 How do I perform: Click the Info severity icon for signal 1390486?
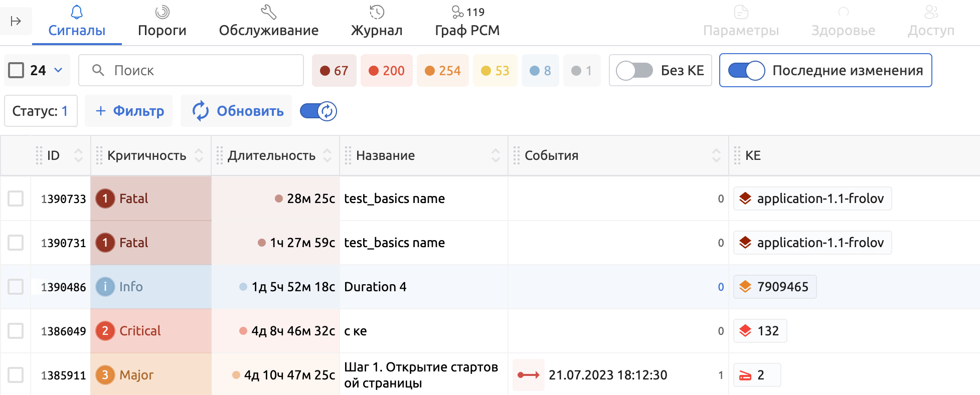[x=105, y=287]
